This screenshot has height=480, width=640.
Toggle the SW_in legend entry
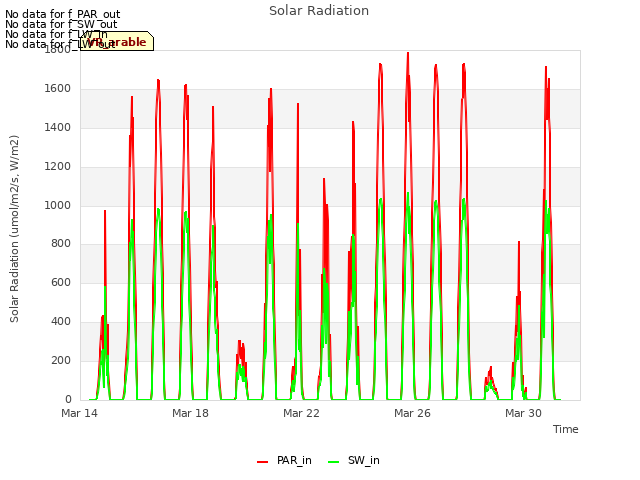coord(354,460)
